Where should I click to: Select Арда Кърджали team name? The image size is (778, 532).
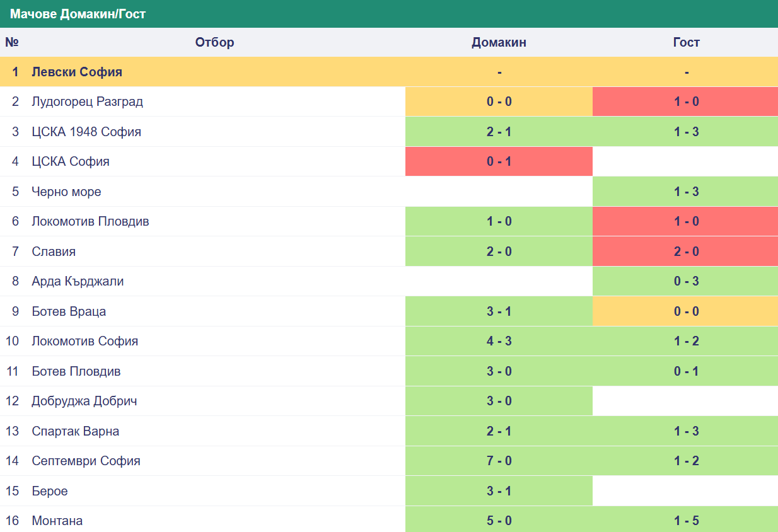[78, 281]
